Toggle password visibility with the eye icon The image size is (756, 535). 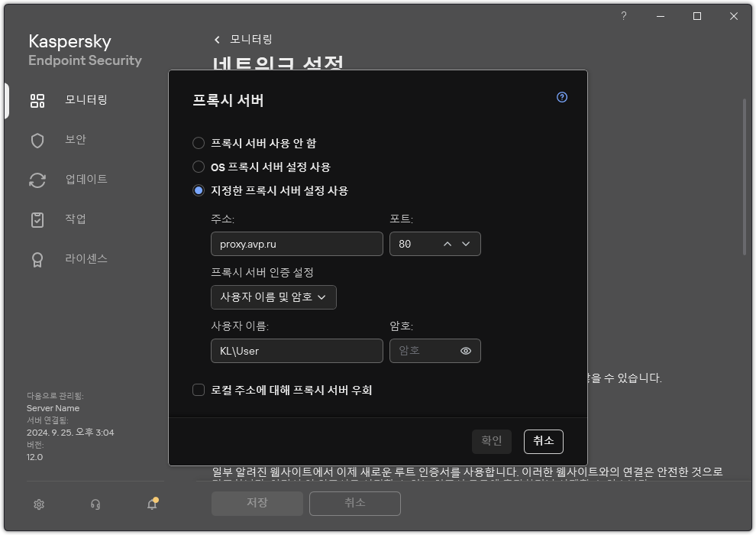click(x=467, y=351)
